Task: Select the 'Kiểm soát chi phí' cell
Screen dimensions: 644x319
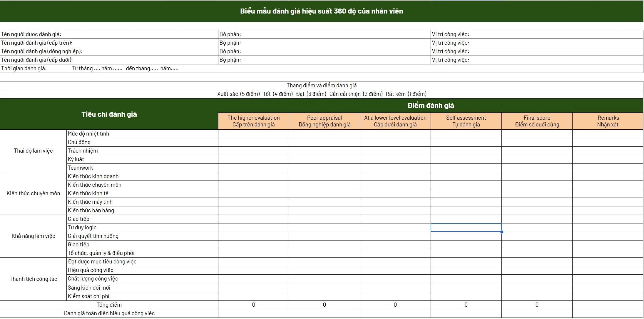Action: coord(143,296)
